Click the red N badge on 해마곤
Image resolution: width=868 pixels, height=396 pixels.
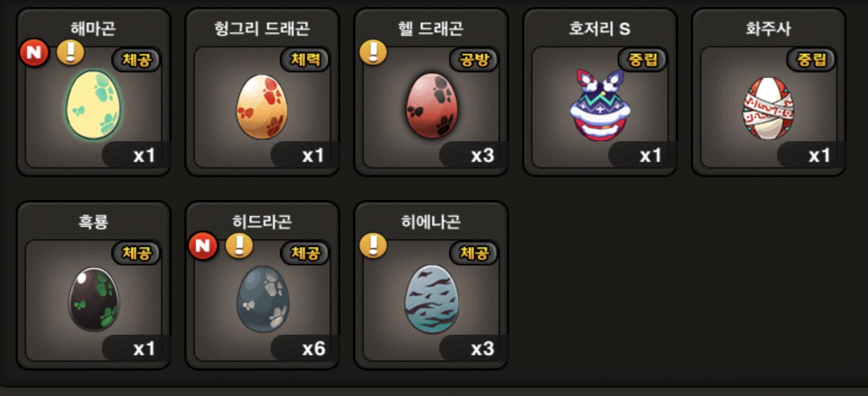pyautogui.click(x=34, y=52)
